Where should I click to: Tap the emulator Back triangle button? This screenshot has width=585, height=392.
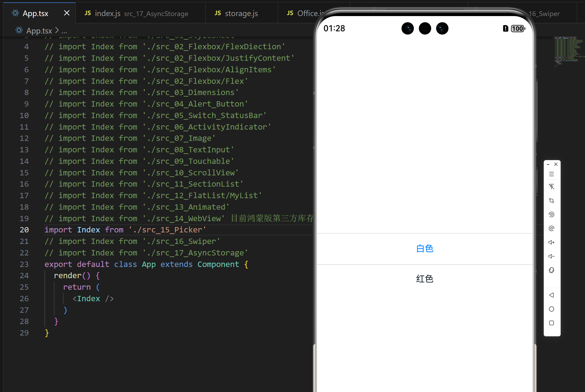(x=551, y=295)
